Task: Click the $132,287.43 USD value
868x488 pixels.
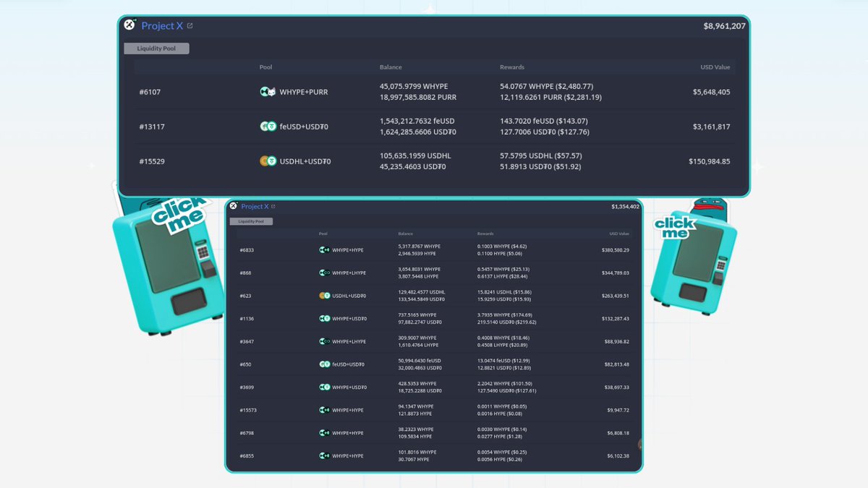Action: (616, 319)
